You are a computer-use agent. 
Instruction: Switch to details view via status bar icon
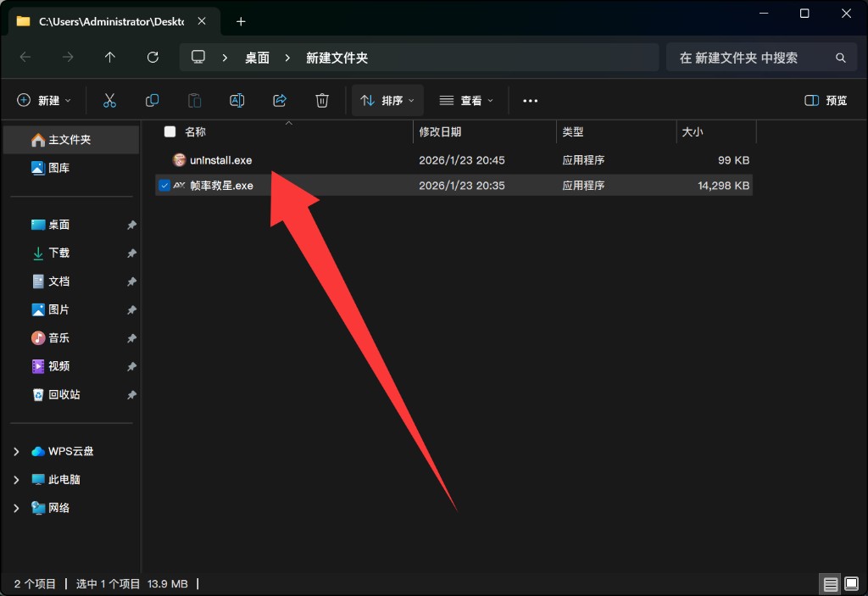(832, 583)
